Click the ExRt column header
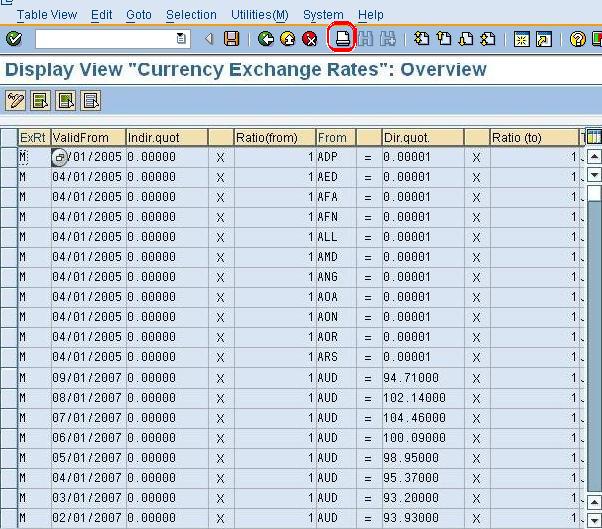 pos(34,137)
